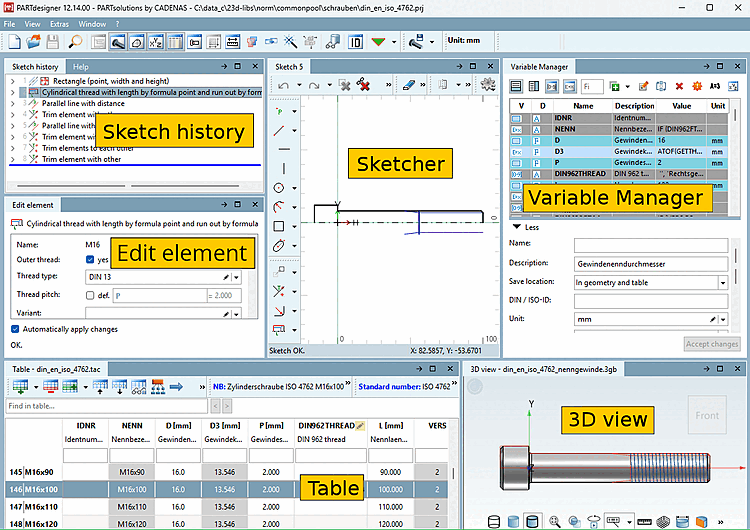
Task: Open the Extras menu
Action: [x=59, y=24]
